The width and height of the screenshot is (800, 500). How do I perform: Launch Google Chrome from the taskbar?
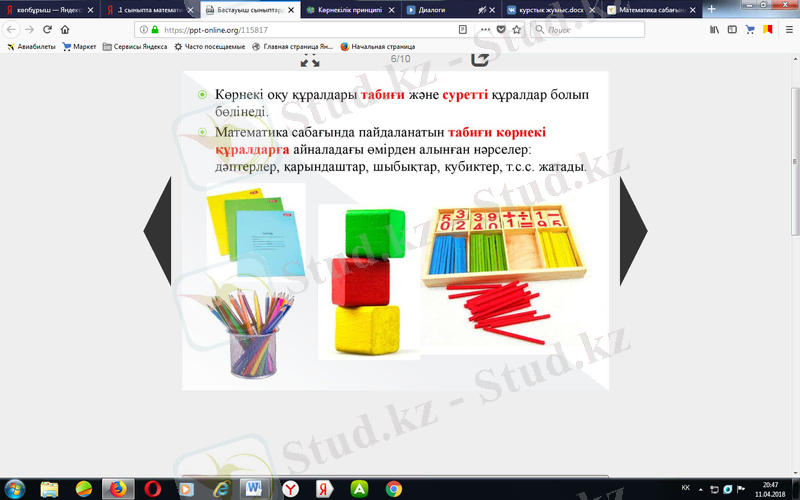pyautogui.click(x=393, y=489)
